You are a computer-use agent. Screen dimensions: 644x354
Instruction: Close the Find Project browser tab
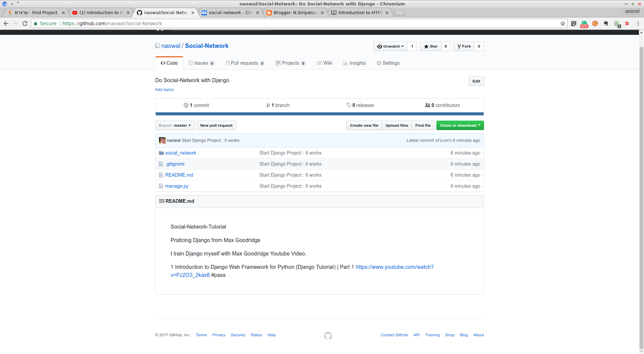coord(63,13)
